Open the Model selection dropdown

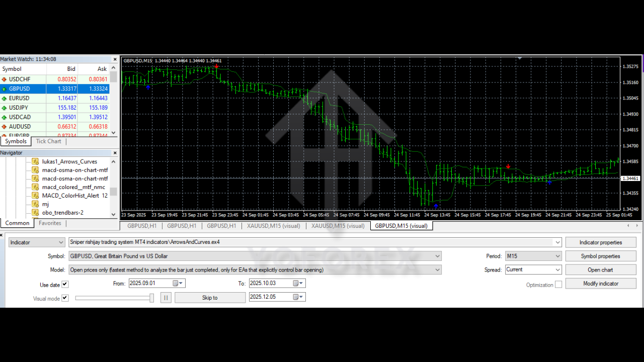(x=437, y=269)
